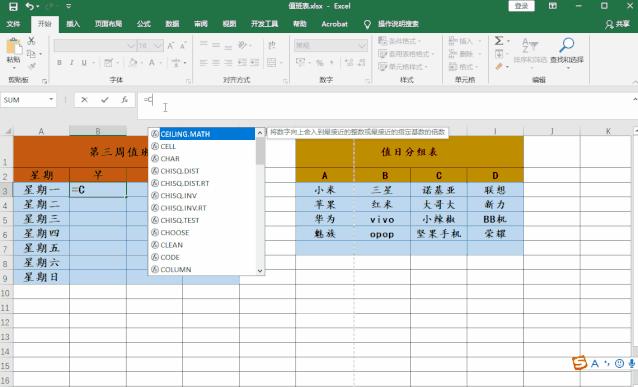Click the 粘贴 paste icon
The height and width of the screenshot is (387, 638).
tap(14, 46)
